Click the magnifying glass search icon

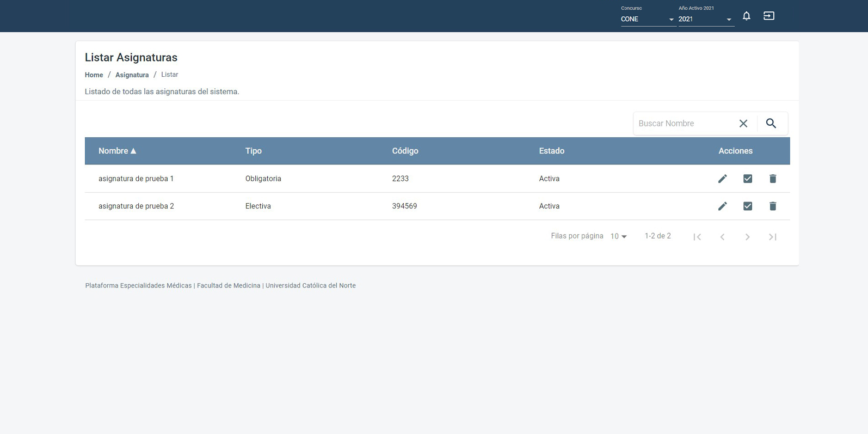coord(771,124)
